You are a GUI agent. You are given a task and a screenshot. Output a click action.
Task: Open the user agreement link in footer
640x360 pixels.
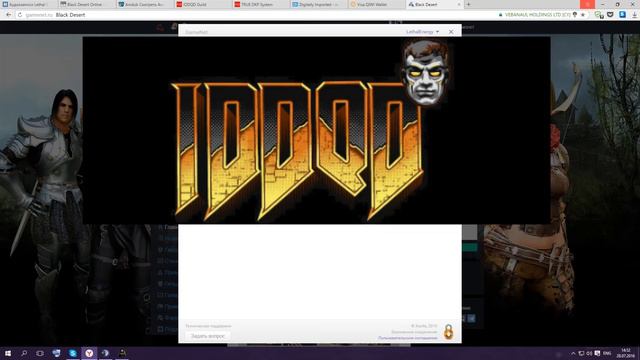pos(407,338)
